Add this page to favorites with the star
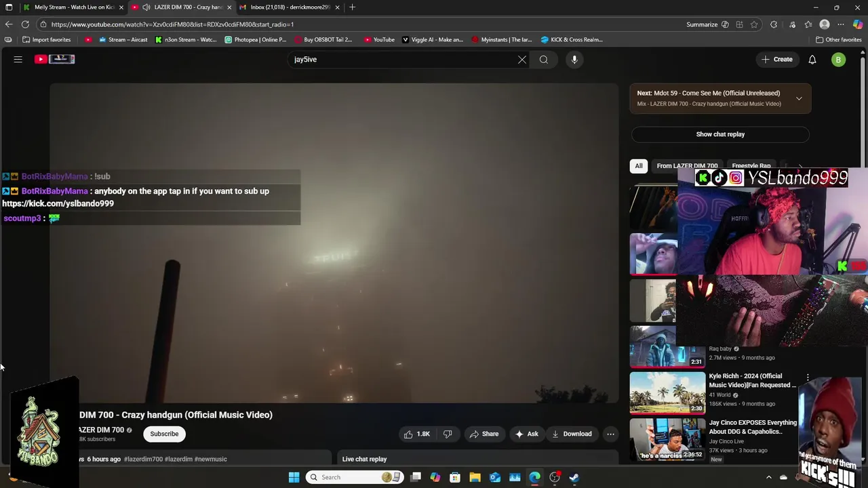Screen dimensions: 868x488 [754, 24]
